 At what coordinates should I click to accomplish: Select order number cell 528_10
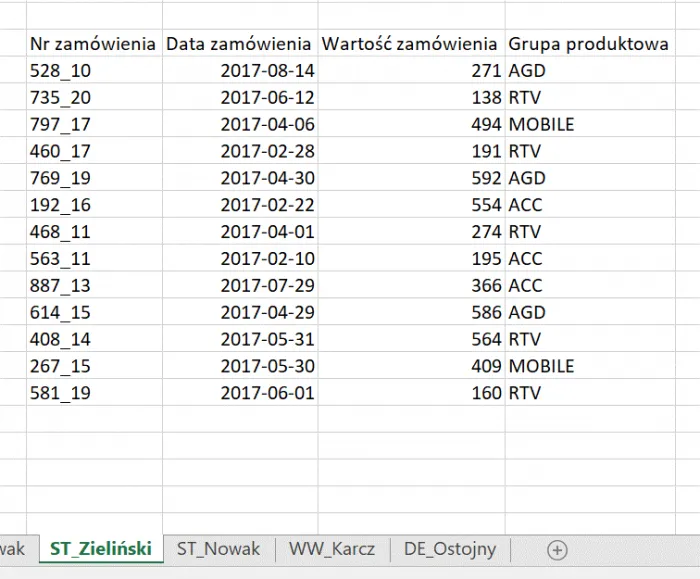coord(60,71)
